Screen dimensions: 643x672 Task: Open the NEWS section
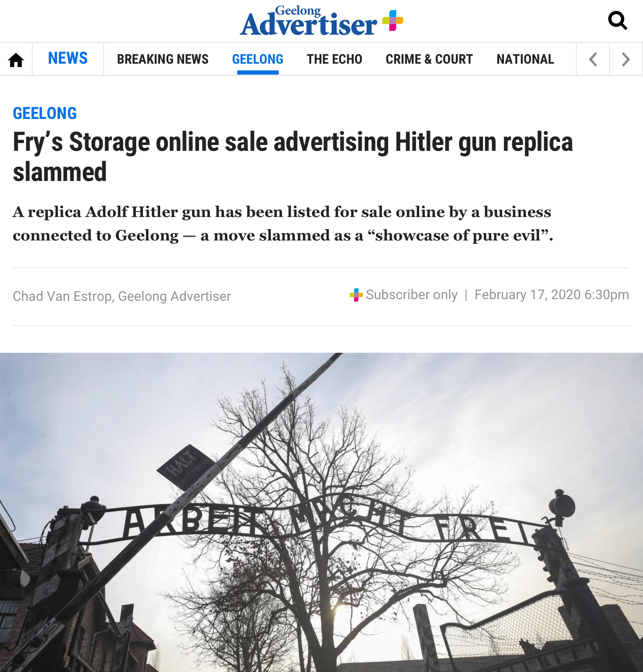click(68, 58)
